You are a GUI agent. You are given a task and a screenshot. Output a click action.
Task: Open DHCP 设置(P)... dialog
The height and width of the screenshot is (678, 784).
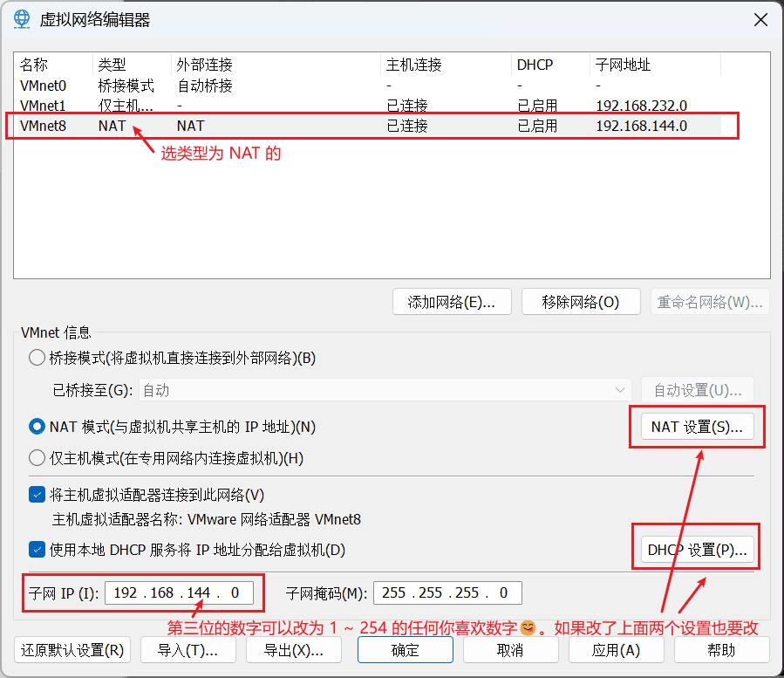(697, 550)
